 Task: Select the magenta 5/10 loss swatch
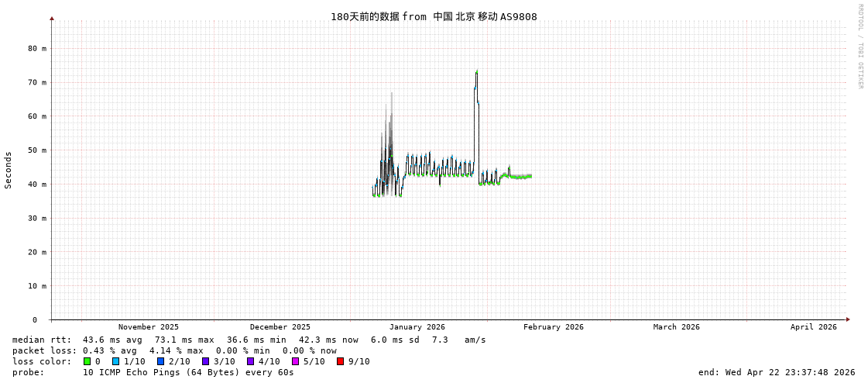click(295, 361)
